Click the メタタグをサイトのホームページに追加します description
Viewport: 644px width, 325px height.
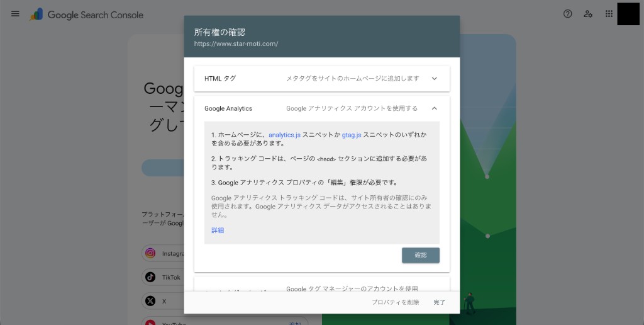(353, 79)
